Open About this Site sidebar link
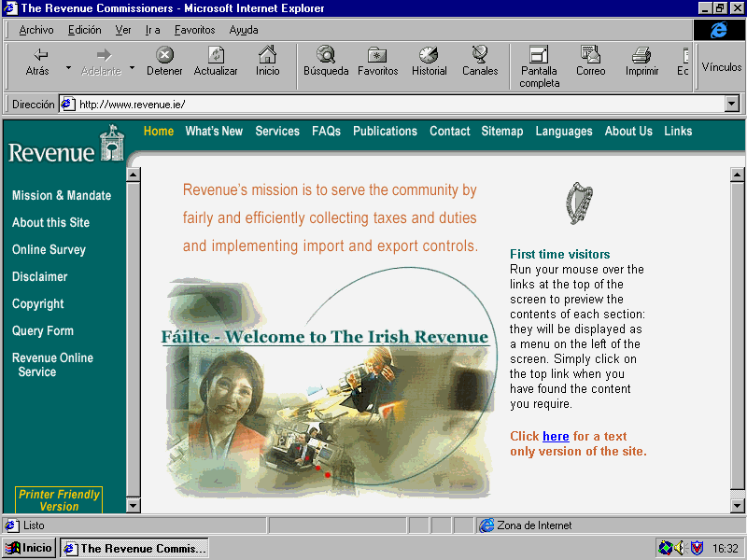 pos(50,222)
